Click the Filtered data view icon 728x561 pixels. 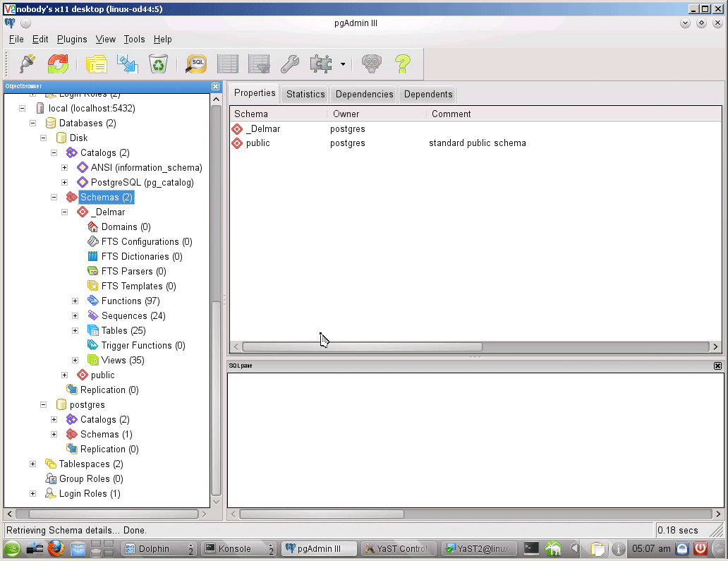click(x=259, y=64)
